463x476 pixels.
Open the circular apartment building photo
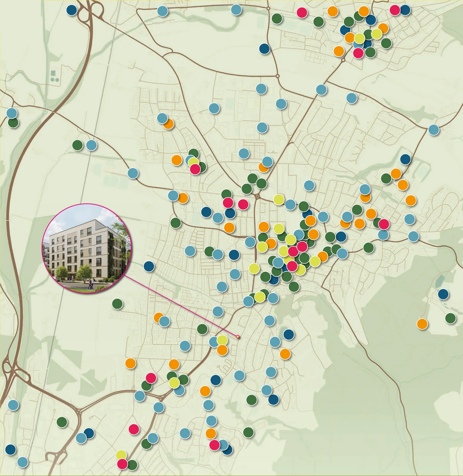point(87,248)
